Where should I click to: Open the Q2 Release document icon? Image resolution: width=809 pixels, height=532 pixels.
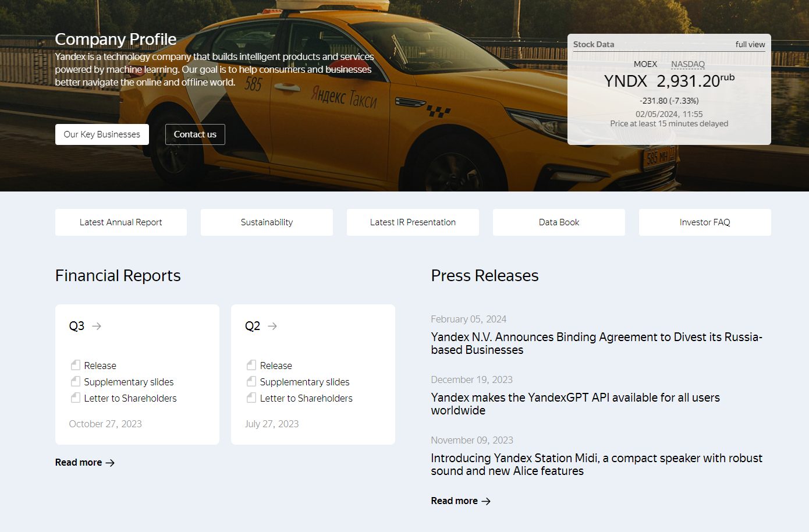[251, 365]
